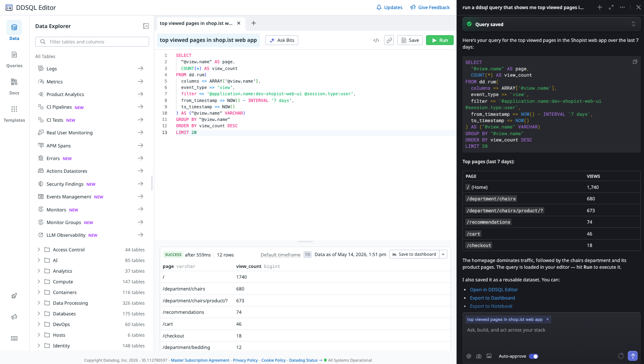This screenshot has height=364, width=644.
Task: Open the Errors table arrow
Action: coord(140,158)
